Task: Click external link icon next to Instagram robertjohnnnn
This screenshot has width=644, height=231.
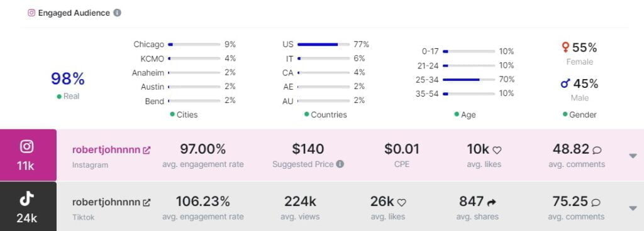Action: click(x=146, y=150)
